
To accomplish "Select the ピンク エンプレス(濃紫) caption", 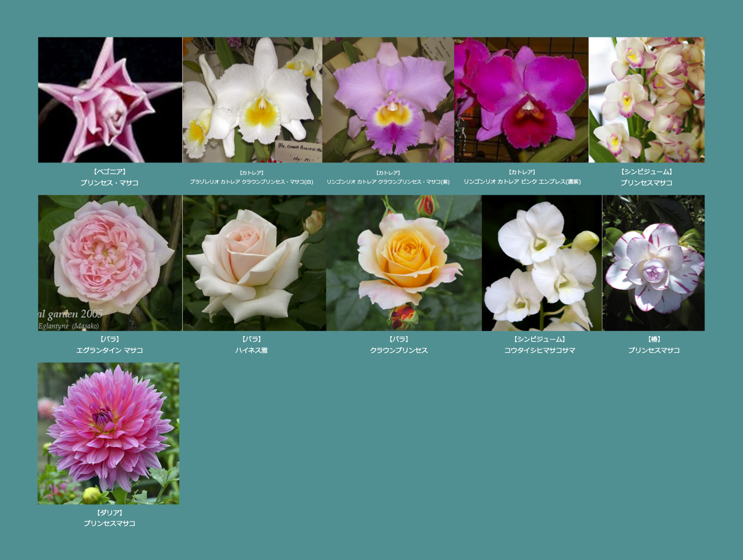I will [x=522, y=181].
